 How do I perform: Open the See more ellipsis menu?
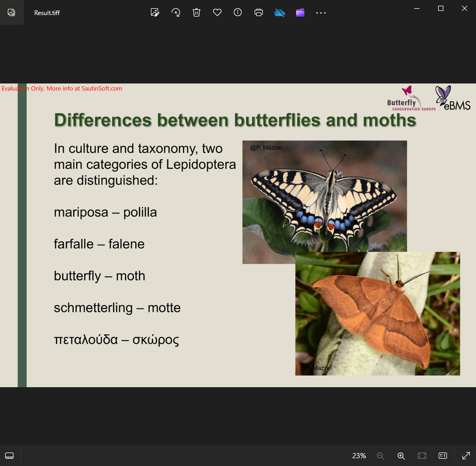pyautogui.click(x=321, y=12)
